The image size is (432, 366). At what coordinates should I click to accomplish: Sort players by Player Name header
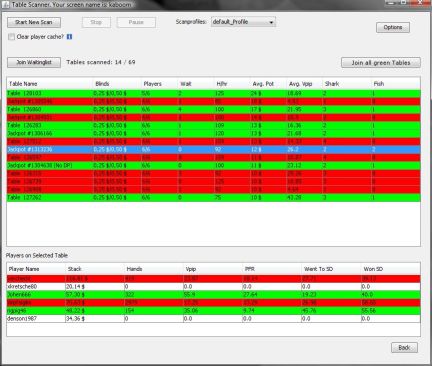[36, 269]
